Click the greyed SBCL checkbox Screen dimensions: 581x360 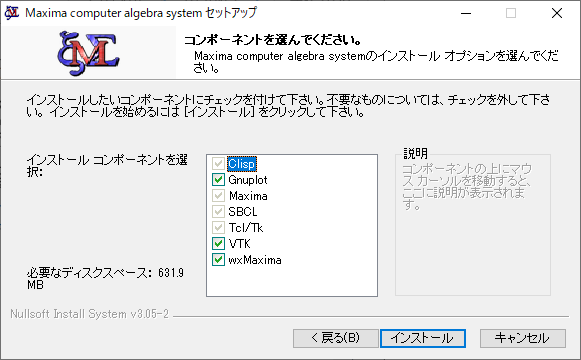point(218,211)
